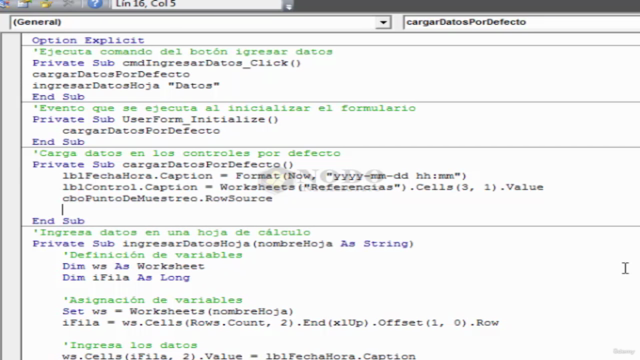This screenshot has width=640, height=360.
Task: Click the ingresarDatosHoja "Datos" line
Action: coord(126,86)
